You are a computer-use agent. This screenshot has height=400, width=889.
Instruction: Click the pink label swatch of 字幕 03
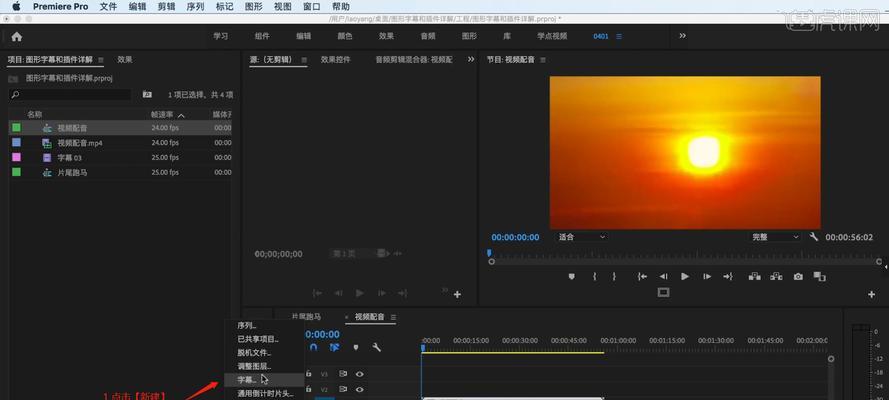(x=16, y=158)
